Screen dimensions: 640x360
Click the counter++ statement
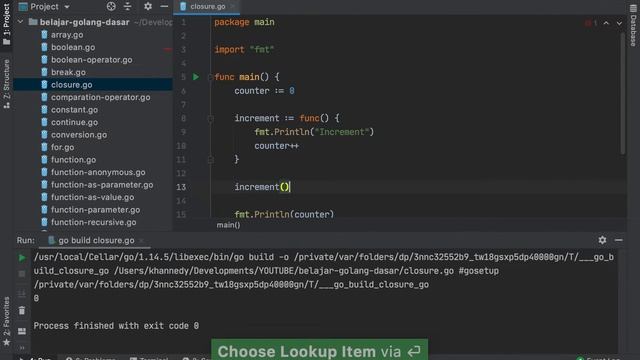coord(276,146)
